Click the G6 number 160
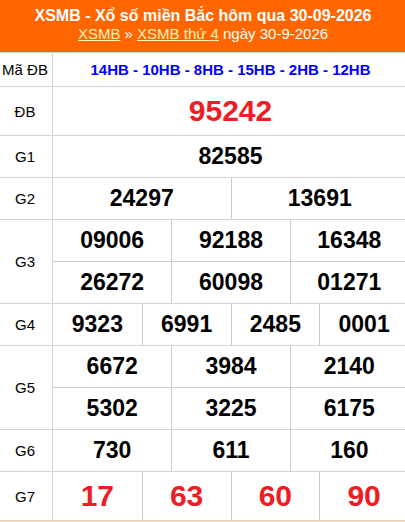 click(x=349, y=450)
